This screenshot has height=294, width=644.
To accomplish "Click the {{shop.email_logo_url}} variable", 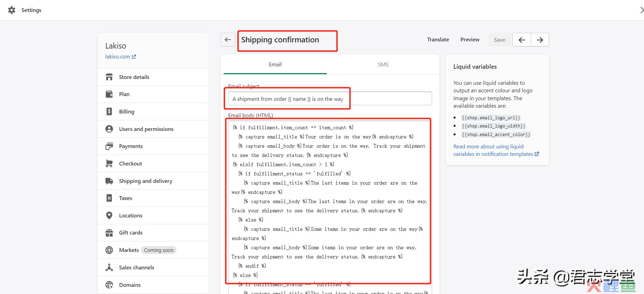I will coord(491,118).
